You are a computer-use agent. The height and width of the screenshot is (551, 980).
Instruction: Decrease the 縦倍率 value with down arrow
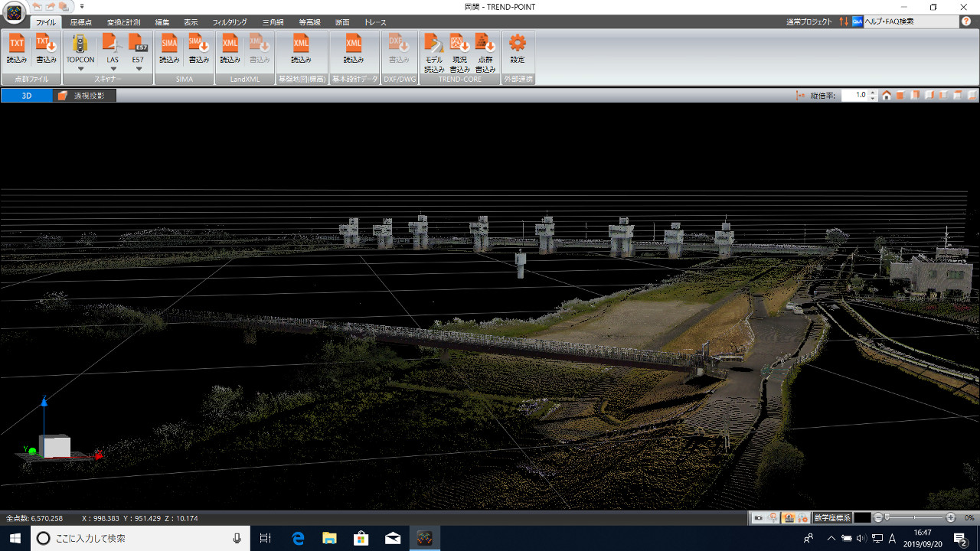click(x=873, y=99)
